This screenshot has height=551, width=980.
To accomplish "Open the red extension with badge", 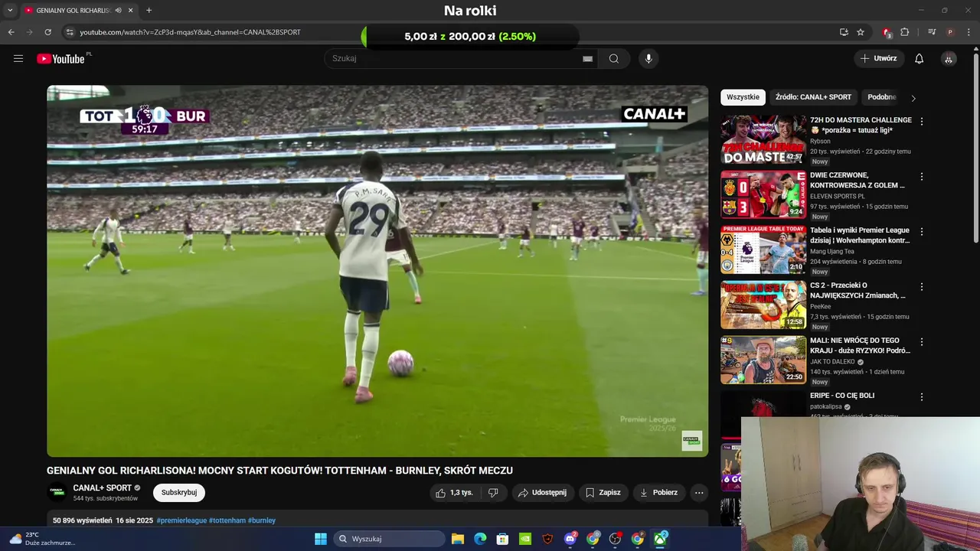I will tap(887, 32).
